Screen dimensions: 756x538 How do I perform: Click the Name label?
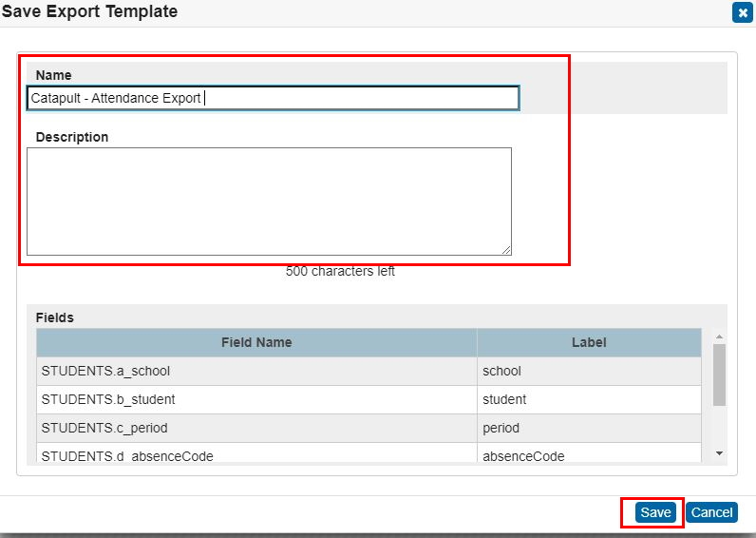click(53, 75)
